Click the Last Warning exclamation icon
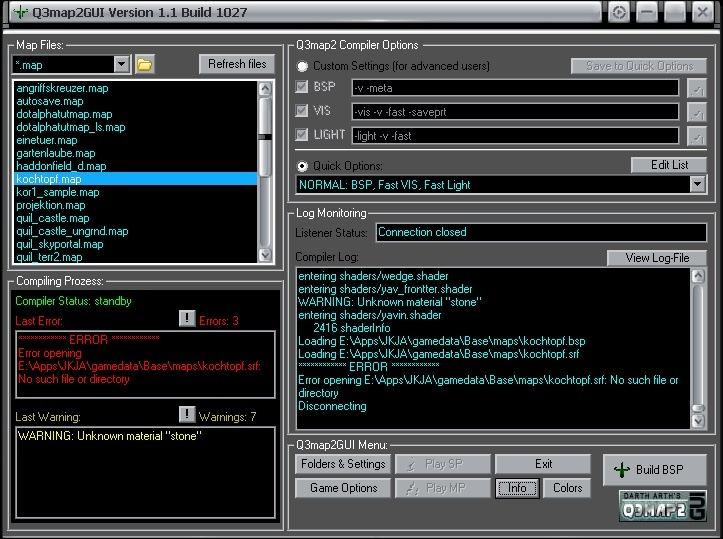This screenshot has height=539, width=723. coord(187,414)
